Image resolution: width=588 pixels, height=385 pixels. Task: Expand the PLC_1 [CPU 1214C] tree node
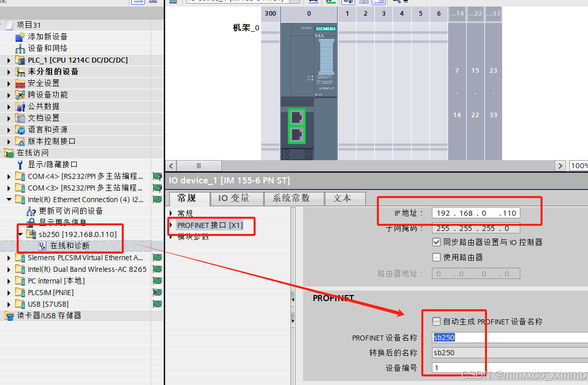pyautogui.click(x=9, y=60)
